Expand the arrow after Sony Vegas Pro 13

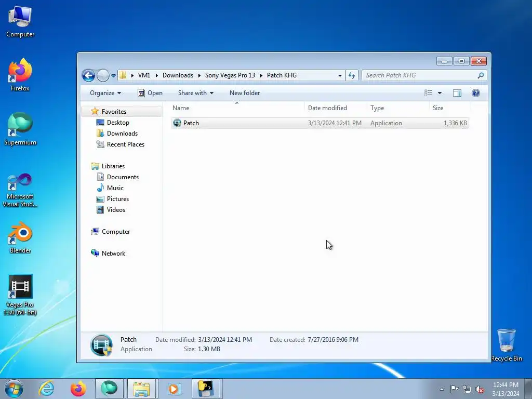pos(261,75)
